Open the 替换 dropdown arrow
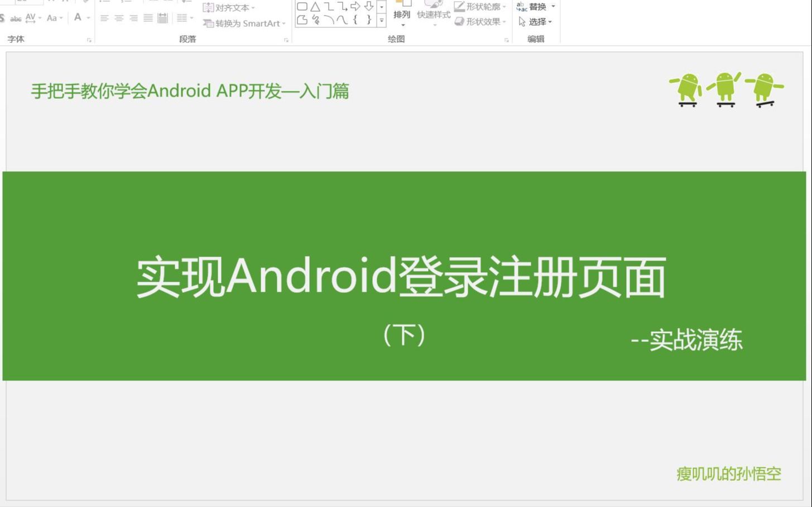 point(553,7)
